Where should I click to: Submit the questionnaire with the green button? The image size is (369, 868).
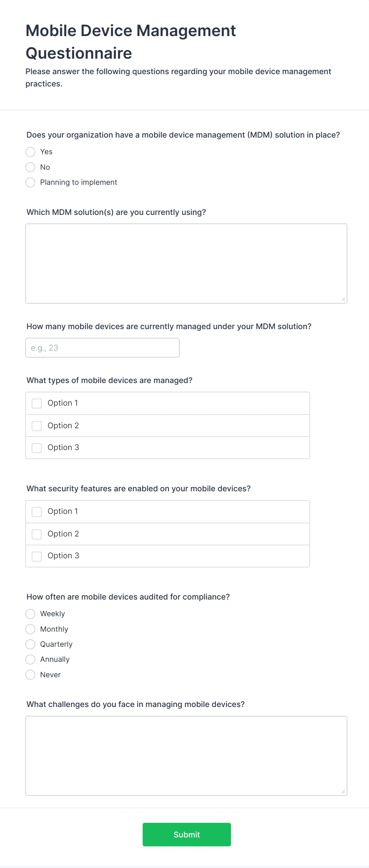[x=187, y=835]
